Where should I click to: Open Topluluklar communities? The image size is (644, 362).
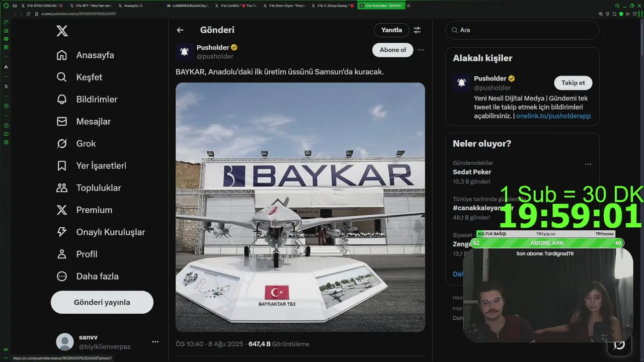pyautogui.click(x=89, y=188)
